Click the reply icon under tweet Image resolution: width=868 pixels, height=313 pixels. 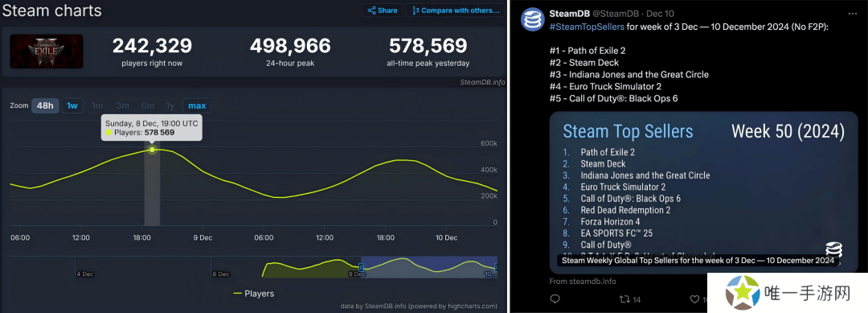[555, 299]
